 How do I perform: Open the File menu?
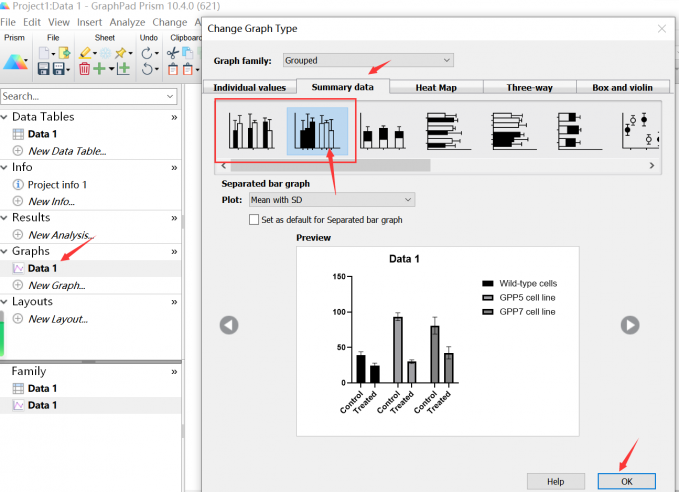pos(8,22)
